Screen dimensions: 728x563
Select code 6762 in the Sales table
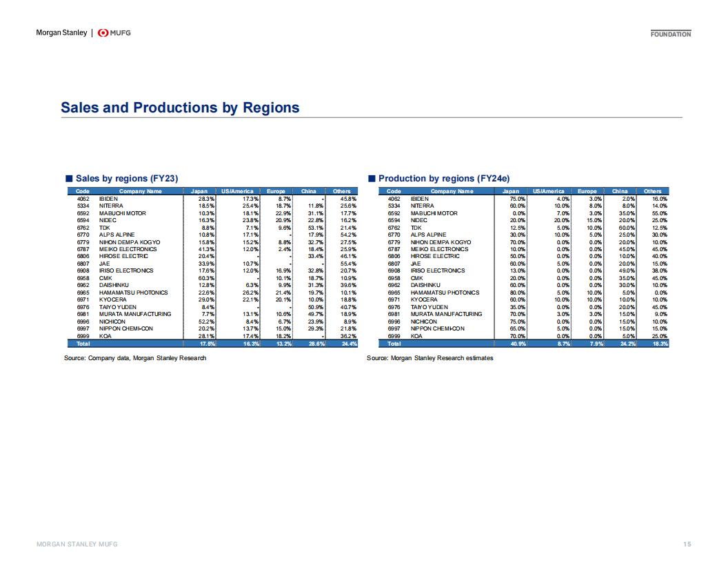click(x=83, y=228)
